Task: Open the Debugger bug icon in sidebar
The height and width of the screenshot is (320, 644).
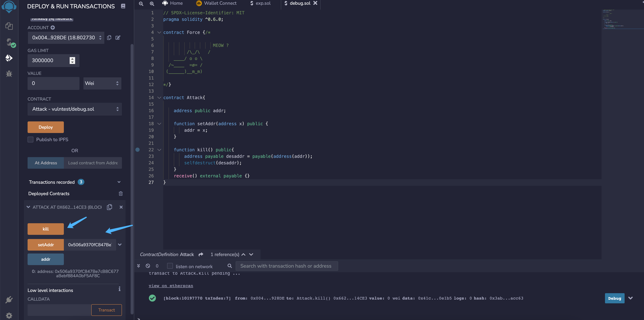Action: click(x=9, y=74)
